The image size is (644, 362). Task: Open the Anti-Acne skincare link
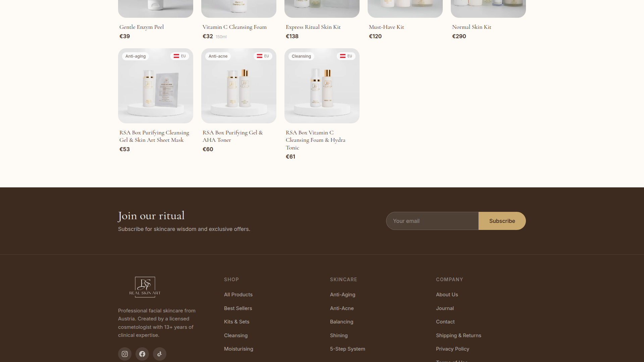[x=342, y=308]
